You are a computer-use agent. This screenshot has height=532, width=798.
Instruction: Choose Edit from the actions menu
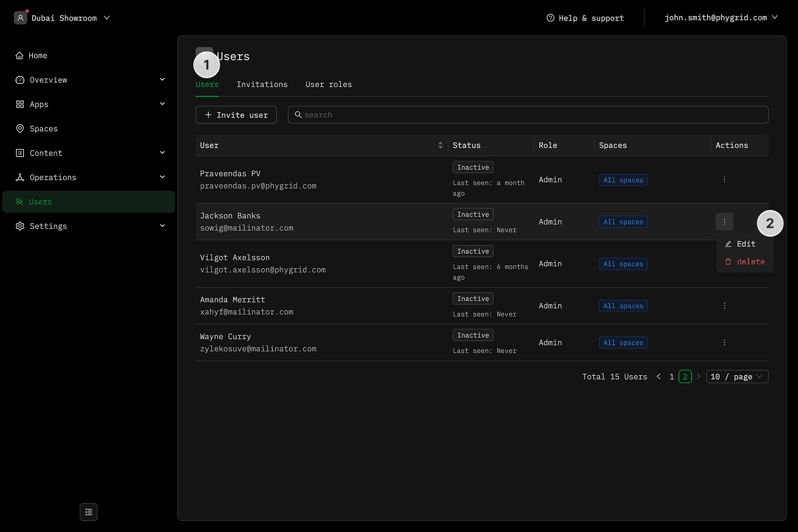[745, 244]
